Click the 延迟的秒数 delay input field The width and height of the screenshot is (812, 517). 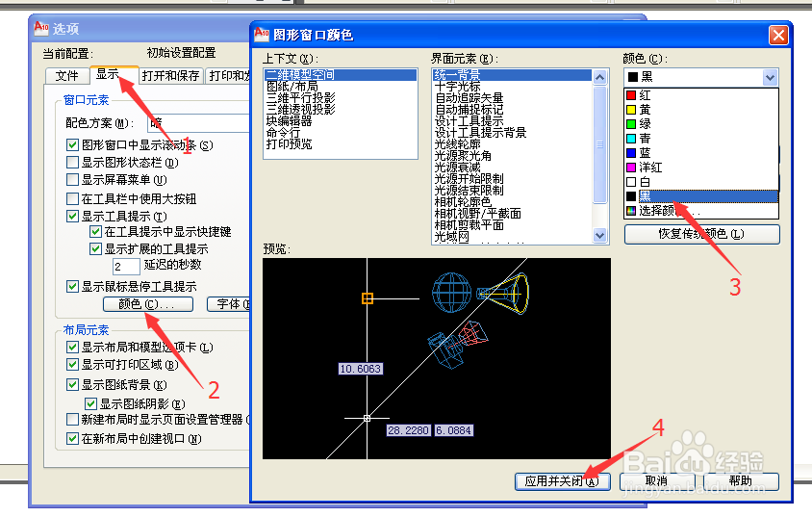pyautogui.click(x=126, y=267)
